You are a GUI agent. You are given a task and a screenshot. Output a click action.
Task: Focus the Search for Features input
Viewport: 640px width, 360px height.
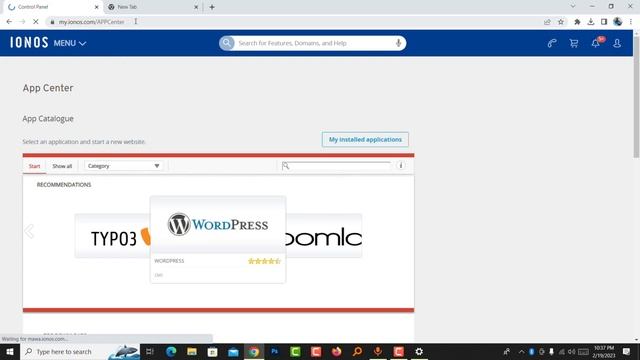click(x=313, y=43)
